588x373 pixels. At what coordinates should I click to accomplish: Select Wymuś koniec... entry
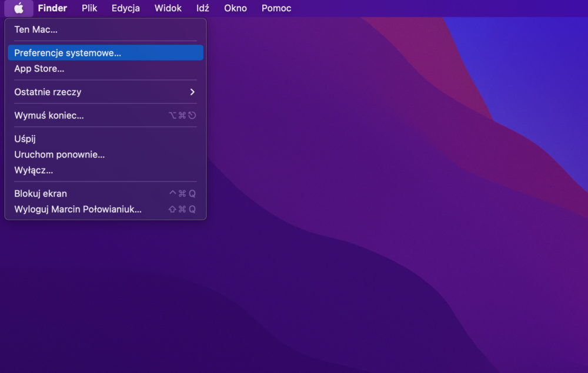pyautogui.click(x=105, y=115)
